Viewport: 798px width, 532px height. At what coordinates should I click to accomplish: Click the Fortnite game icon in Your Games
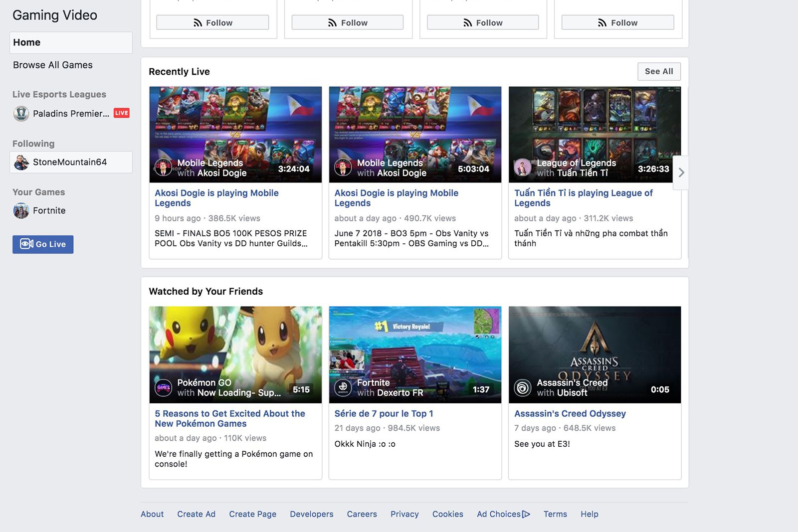pos(21,210)
